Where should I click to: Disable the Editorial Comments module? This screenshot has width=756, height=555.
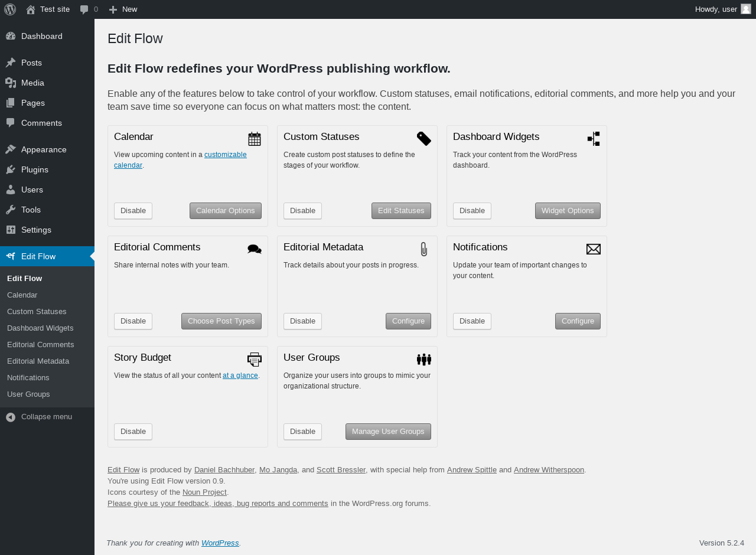(133, 321)
